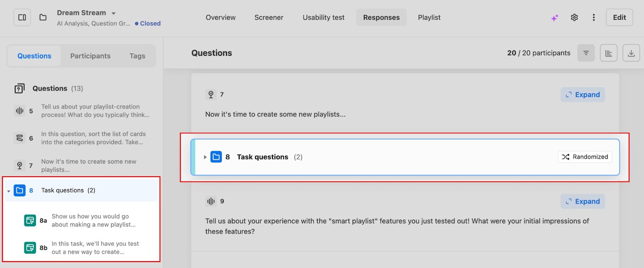644x268 pixels.
Task: Go to the Playlist tab
Action: click(x=429, y=18)
